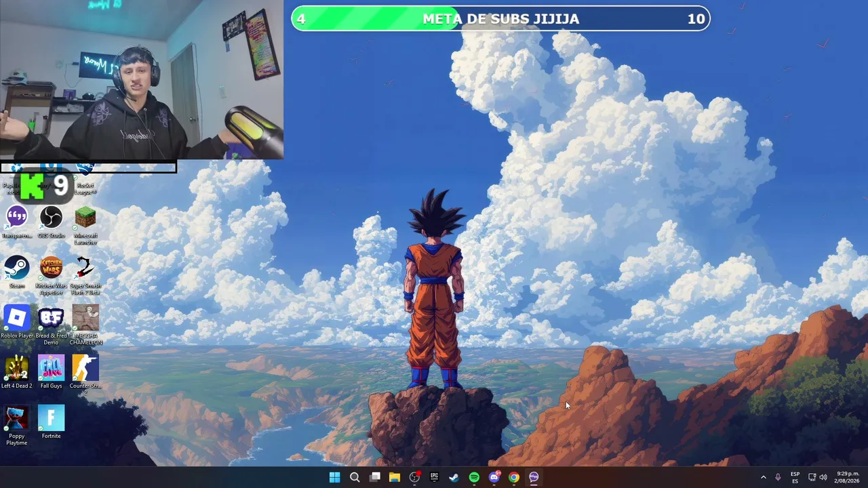Select the Poppy Playtime desktop icon

click(17, 426)
